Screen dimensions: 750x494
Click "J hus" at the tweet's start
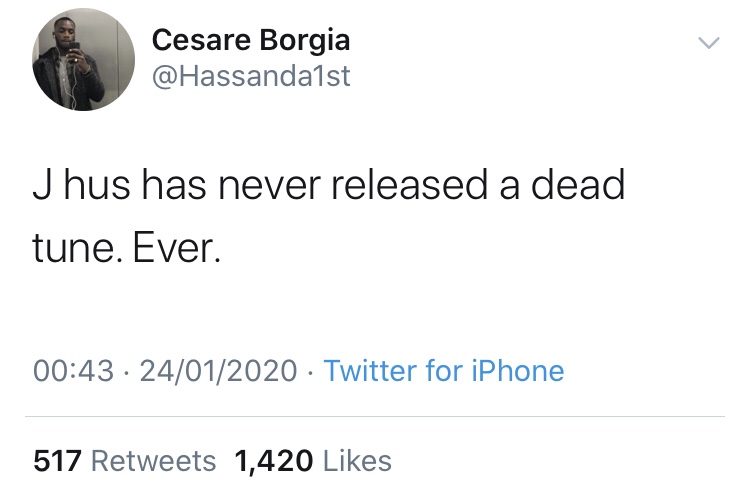[x=81, y=184]
